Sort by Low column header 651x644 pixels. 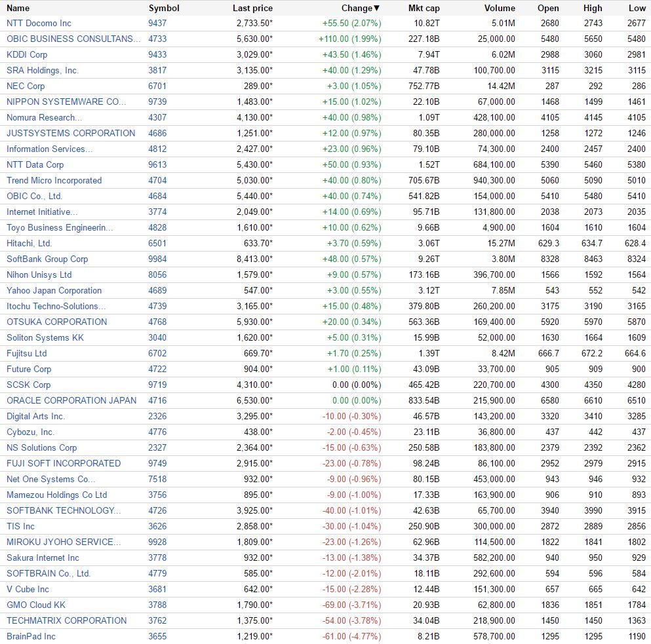click(x=637, y=8)
